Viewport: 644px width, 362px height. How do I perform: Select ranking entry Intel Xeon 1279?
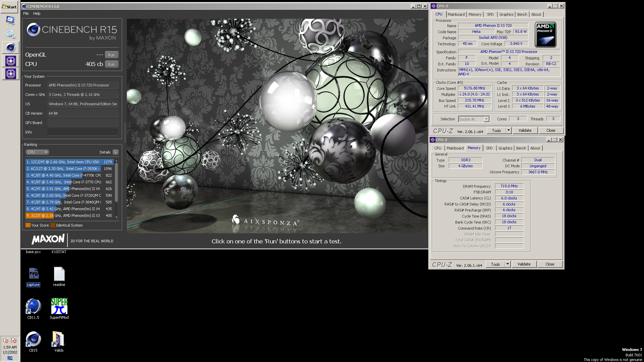[x=69, y=162]
